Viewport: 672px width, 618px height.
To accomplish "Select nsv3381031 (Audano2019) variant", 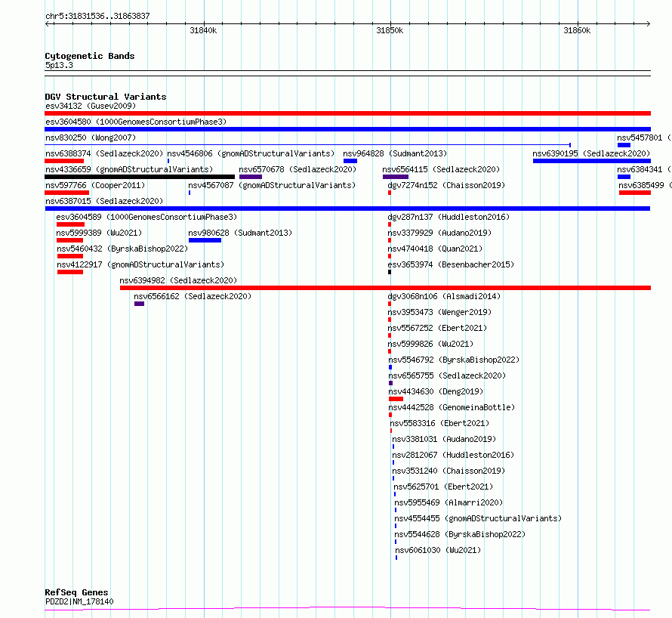I will click(x=444, y=439).
